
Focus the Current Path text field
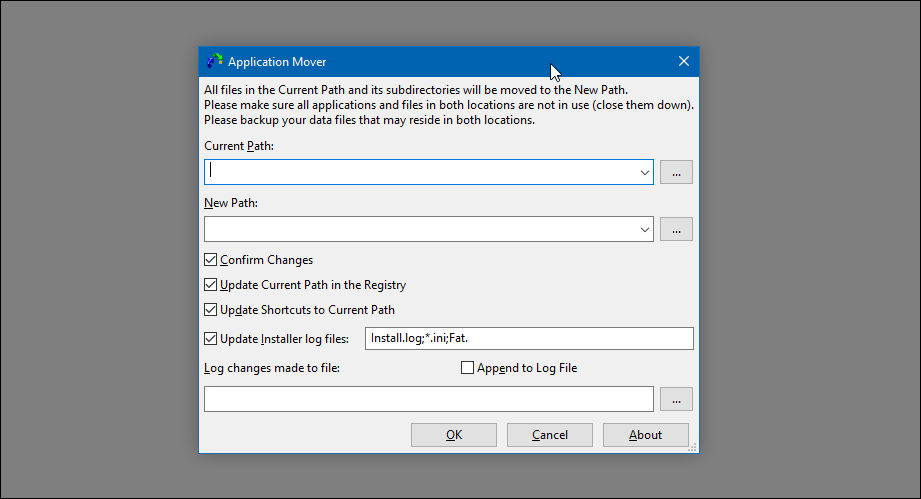420,172
